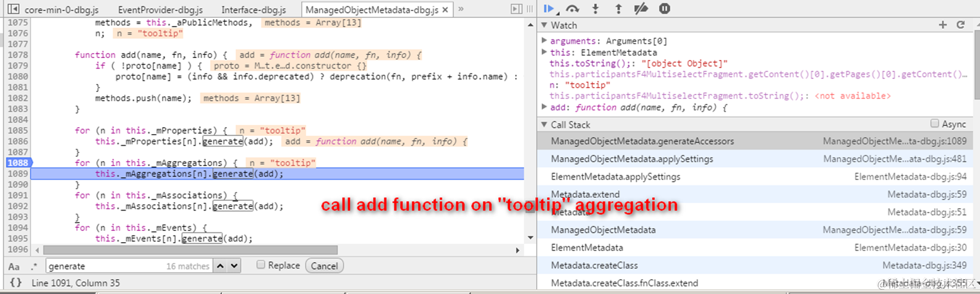The width and height of the screenshot is (980, 294).
Task: Click line 1096 in the gutter
Action: pyautogui.click(x=17, y=250)
